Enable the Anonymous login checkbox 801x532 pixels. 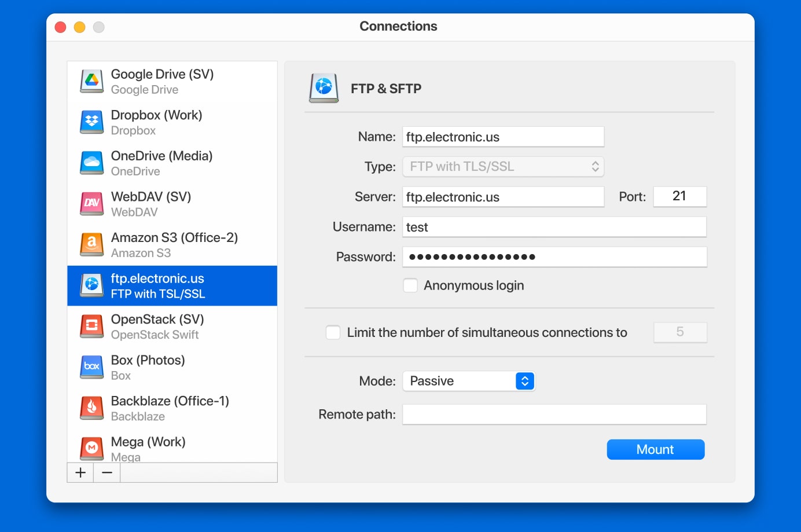pos(410,285)
